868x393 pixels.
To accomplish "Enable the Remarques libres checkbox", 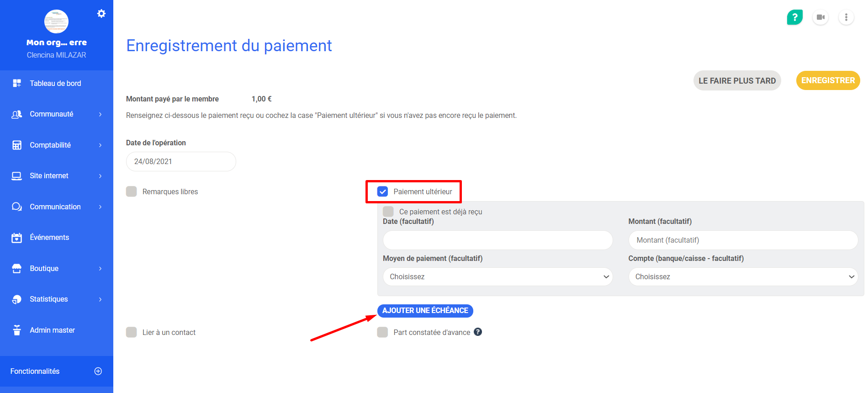I will 132,191.
